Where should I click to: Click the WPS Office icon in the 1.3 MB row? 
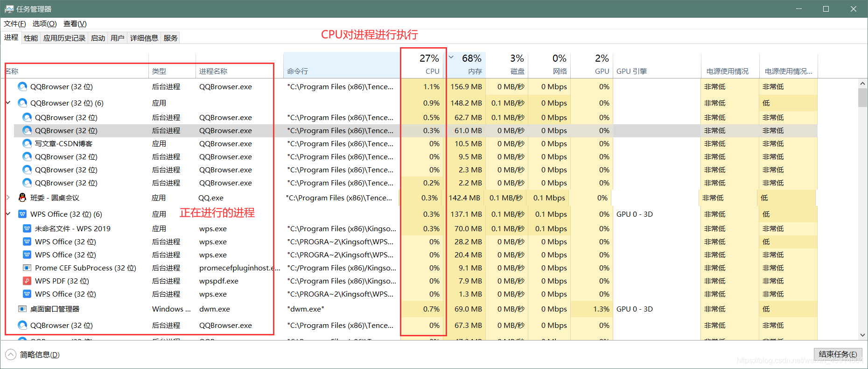pyautogui.click(x=27, y=294)
